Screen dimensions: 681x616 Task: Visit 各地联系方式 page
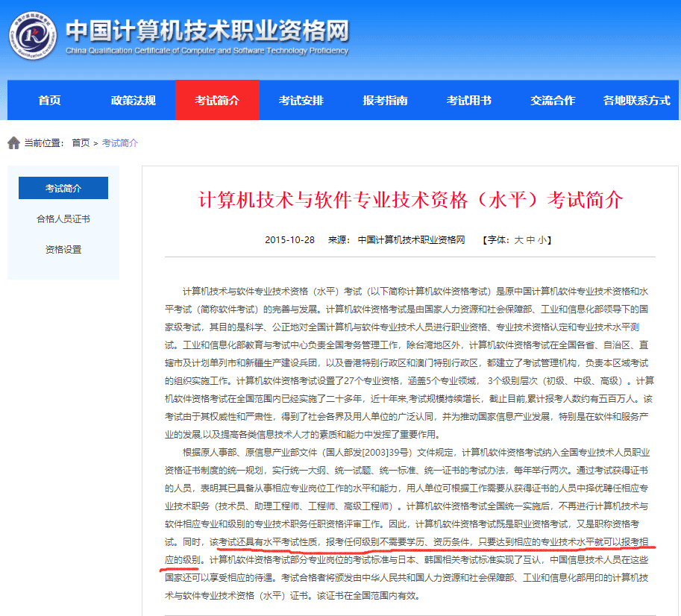pyautogui.click(x=636, y=100)
